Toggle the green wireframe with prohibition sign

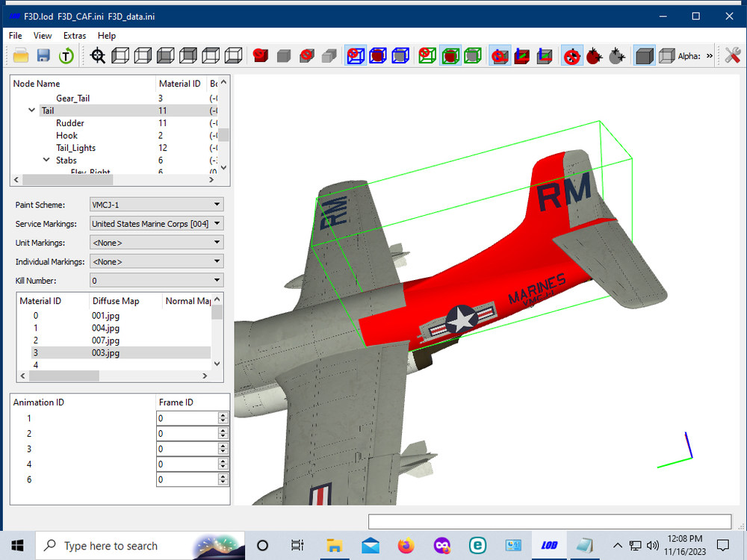(427, 56)
